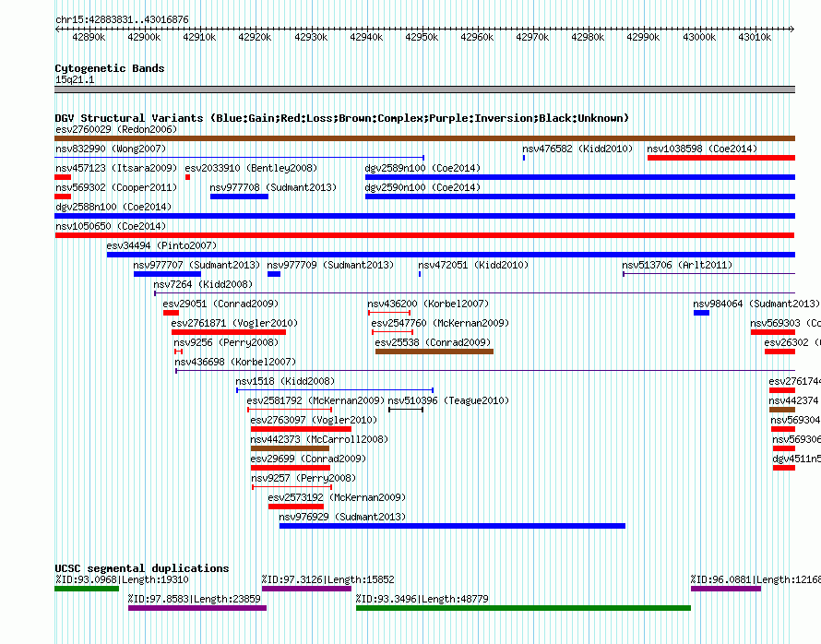Click the DGV Structural Variants track title
The height and width of the screenshot is (644, 821).
tap(342, 118)
